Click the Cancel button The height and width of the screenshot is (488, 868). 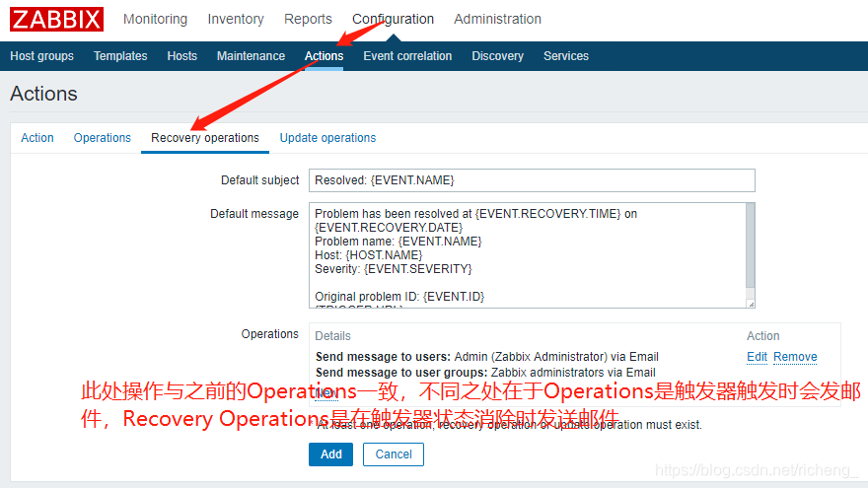pos(394,454)
